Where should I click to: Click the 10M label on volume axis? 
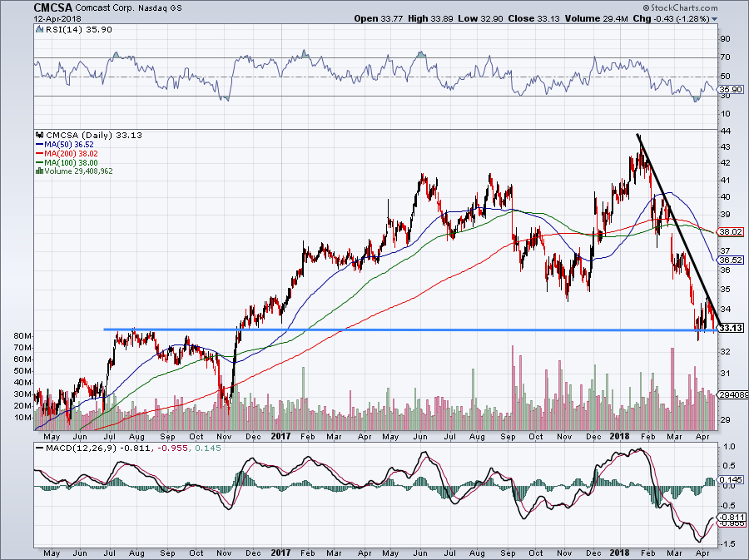[23, 418]
